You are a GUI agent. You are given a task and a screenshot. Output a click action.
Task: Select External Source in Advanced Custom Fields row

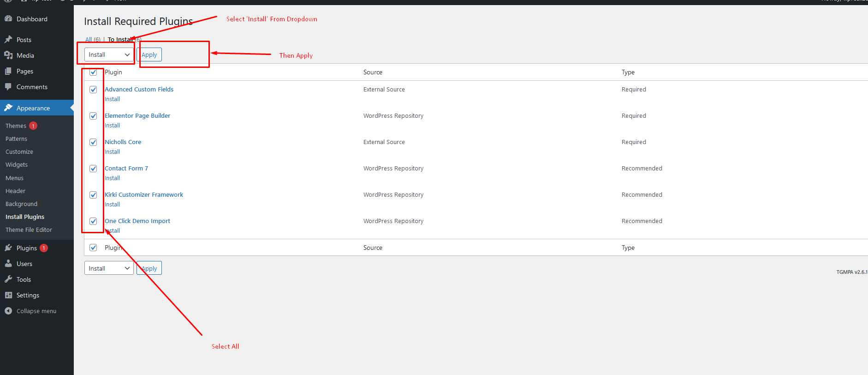point(384,89)
